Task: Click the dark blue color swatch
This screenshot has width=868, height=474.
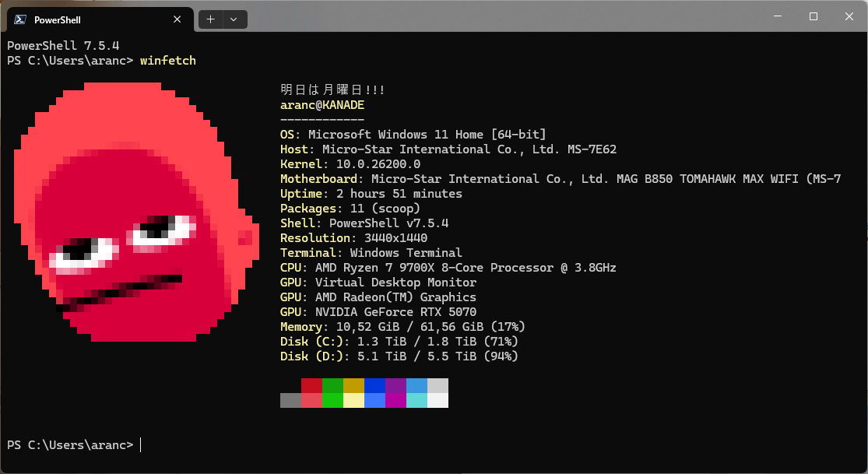Action: coord(374,385)
